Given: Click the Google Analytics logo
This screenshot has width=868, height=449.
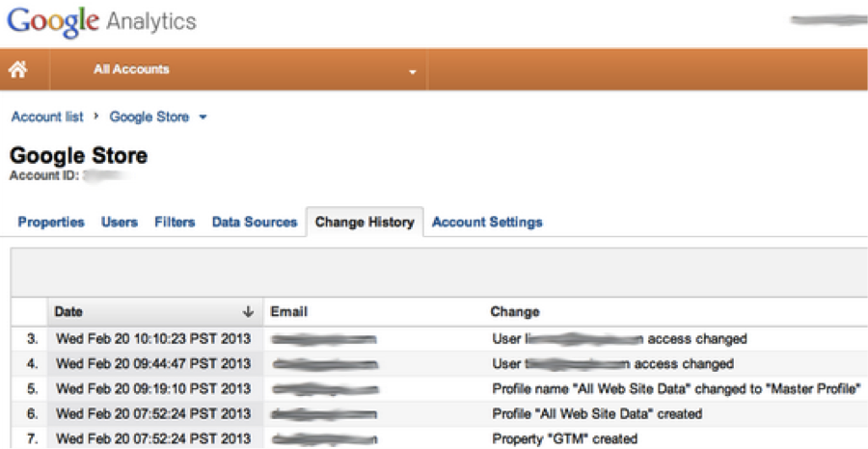Looking at the screenshot, I should pyautogui.click(x=102, y=21).
